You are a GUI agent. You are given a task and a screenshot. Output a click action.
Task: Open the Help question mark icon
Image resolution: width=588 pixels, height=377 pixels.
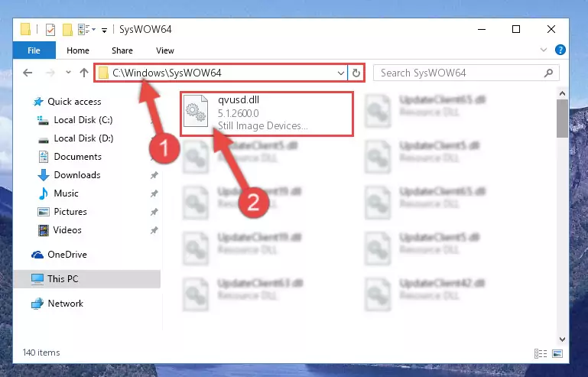(560, 50)
